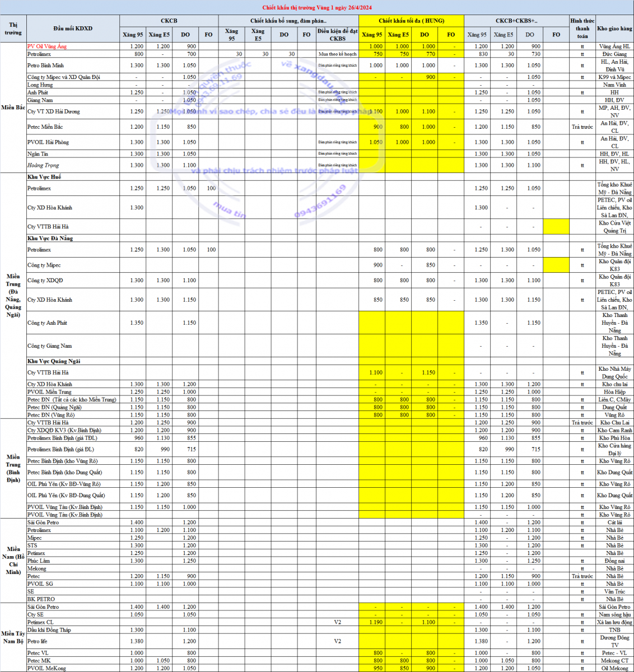This screenshot has width=634, height=672.
Task: Click the 'Mua theo kế hoạch' condition cell
Action: 337,54
